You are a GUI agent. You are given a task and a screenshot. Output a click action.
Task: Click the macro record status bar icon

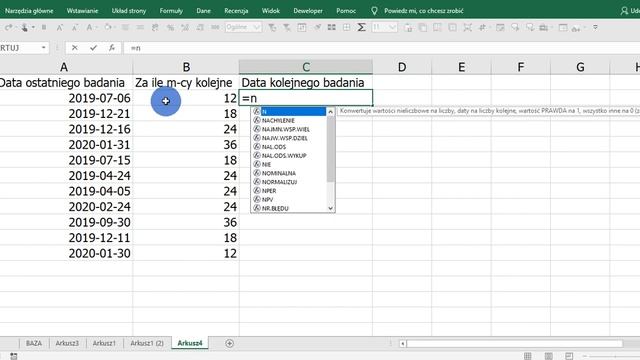13,356
